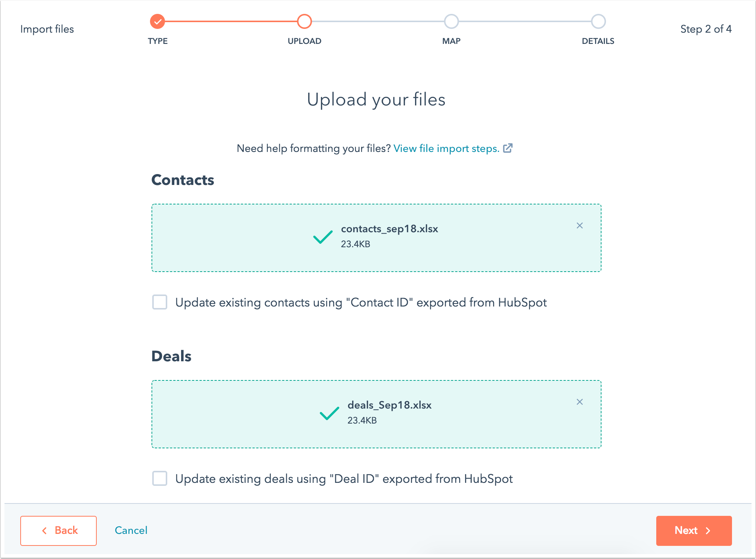Proceed with the Next button

(x=694, y=530)
